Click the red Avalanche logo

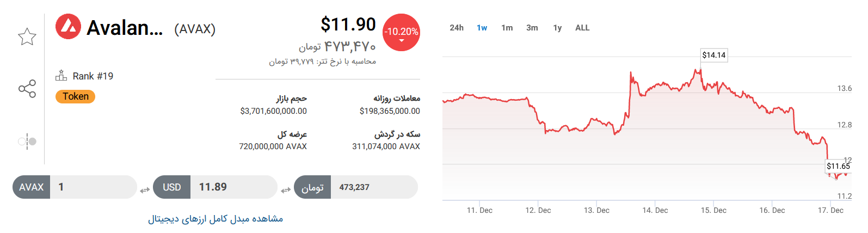68,27
